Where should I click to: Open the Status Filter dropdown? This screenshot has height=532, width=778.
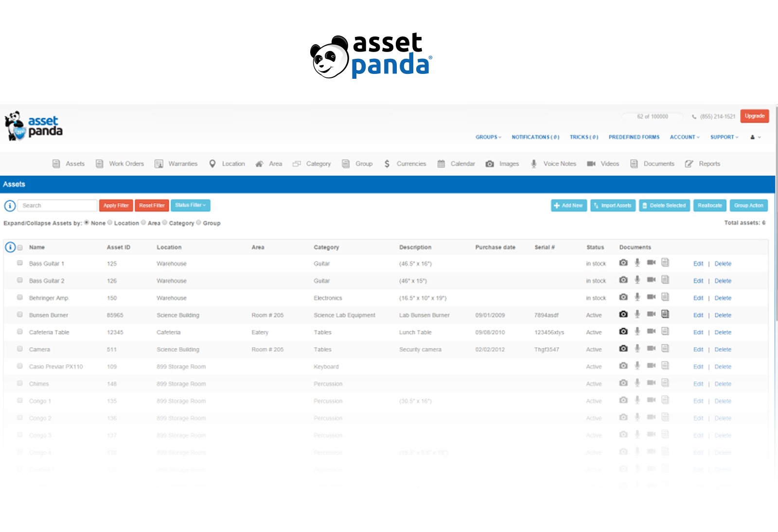[190, 205]
